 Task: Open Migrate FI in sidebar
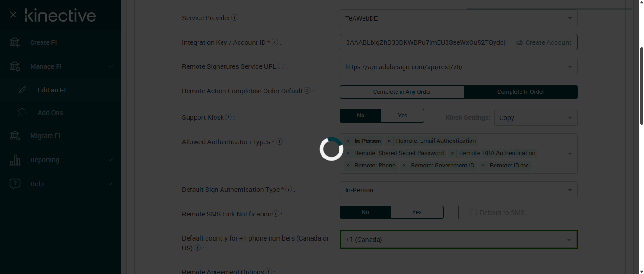point(45,136)
